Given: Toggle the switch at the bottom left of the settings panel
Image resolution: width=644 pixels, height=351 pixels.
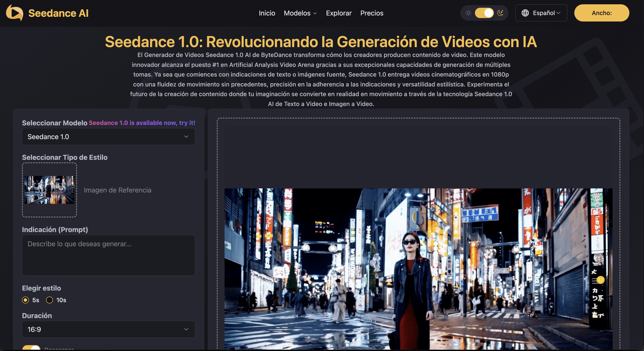Looking at the screenshot, I should (31, 348).
